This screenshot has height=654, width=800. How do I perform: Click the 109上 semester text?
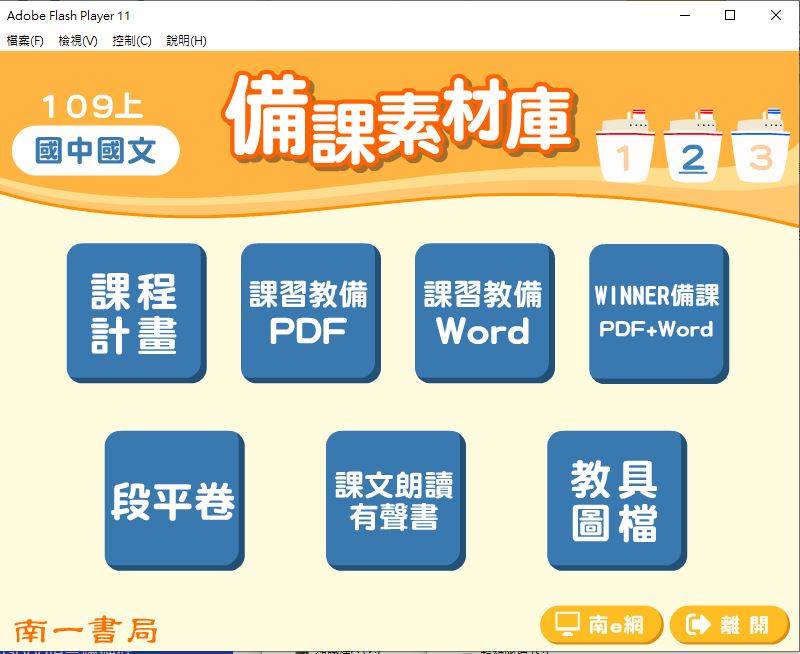coord(92,106)
